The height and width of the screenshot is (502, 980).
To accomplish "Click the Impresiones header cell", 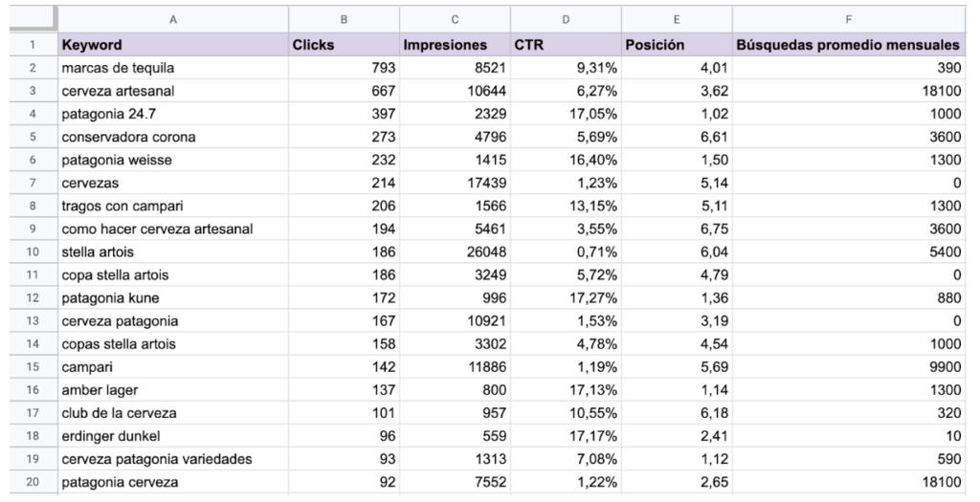I will [x=455, y=45].
